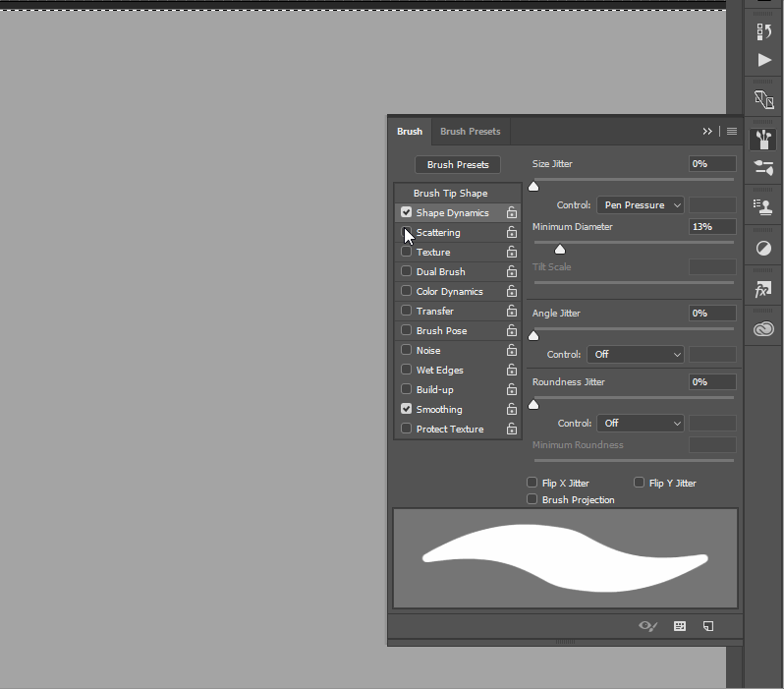Open the Brush panel icon in dock

point(763,140)
